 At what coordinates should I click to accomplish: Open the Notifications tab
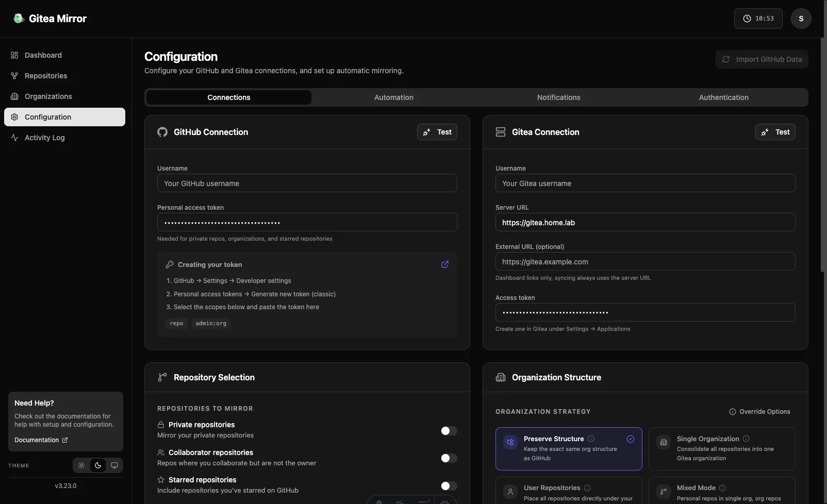(x=559, y=97)
